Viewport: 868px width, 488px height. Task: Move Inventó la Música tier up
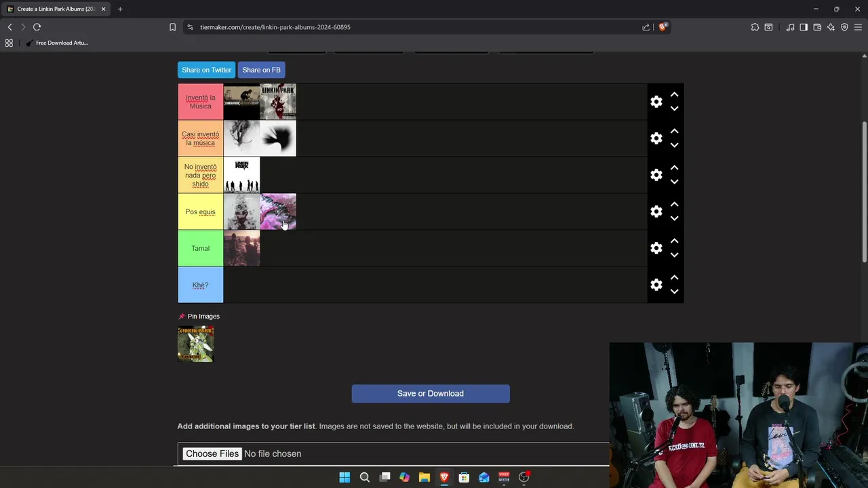point(674,95)
